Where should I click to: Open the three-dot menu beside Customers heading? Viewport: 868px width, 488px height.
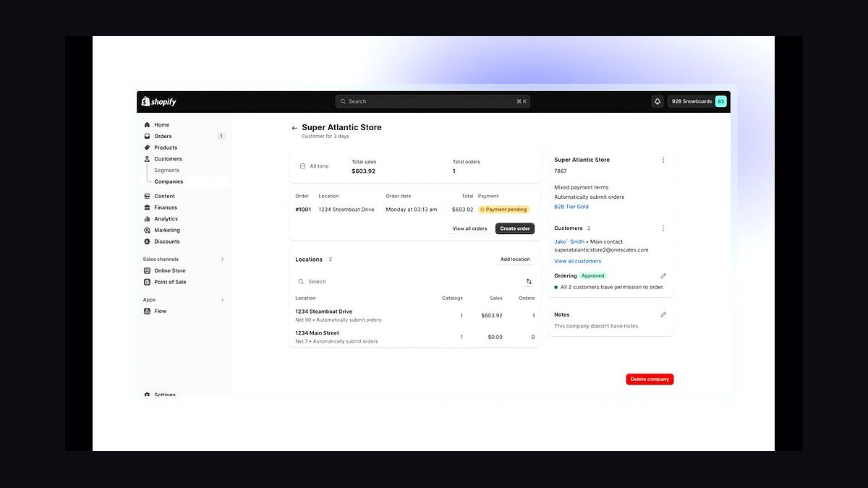coord(663,228)
